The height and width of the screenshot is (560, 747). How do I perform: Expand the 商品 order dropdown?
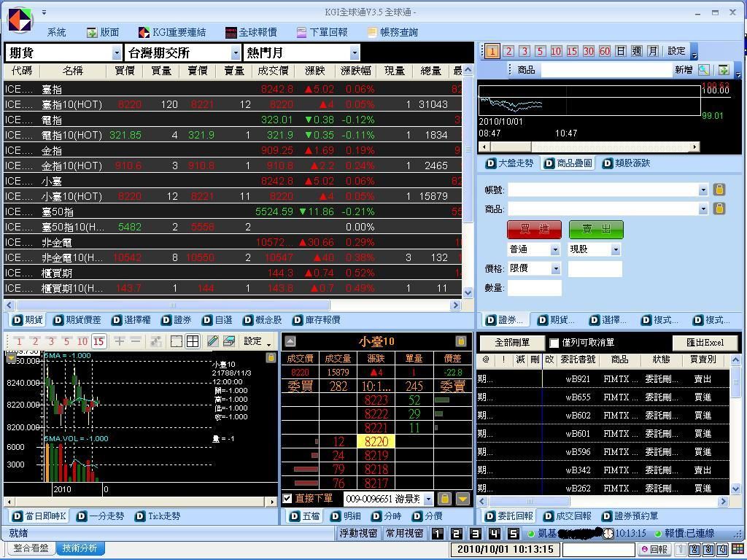[703, 209]
